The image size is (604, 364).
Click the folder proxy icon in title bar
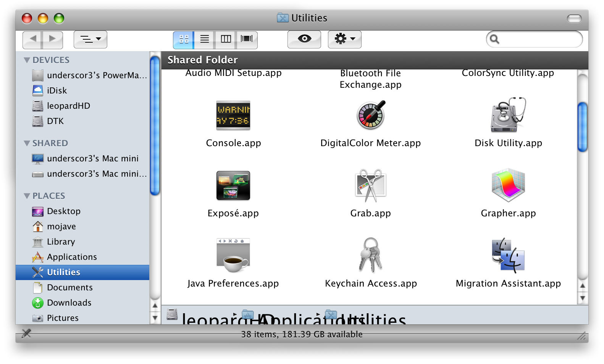283,18
